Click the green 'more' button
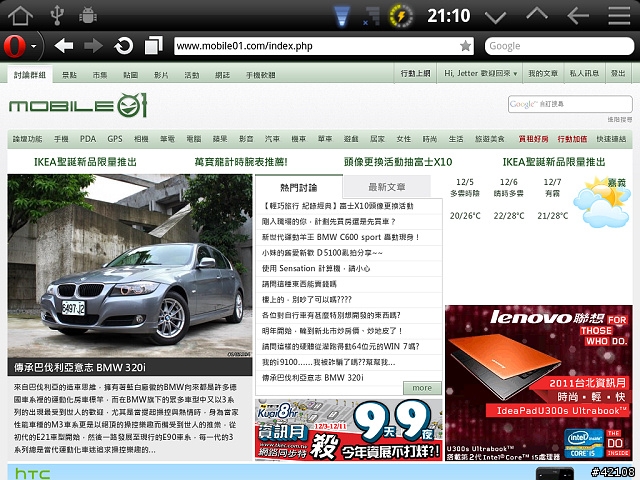Screen dimensions: 640x480 [x=422, y=388]
